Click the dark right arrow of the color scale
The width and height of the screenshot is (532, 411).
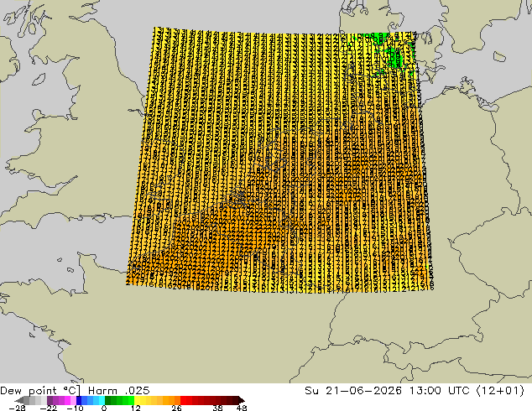(242, 400)
